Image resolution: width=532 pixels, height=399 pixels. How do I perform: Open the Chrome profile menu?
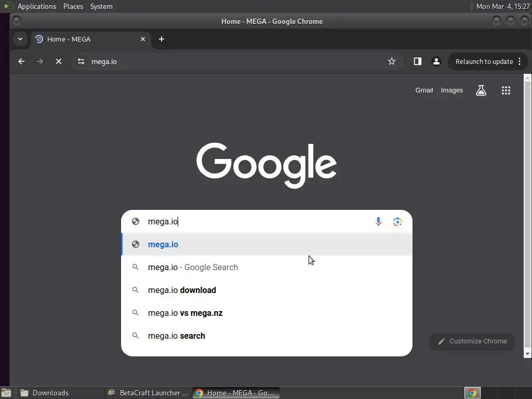click(x=436, y=61)
